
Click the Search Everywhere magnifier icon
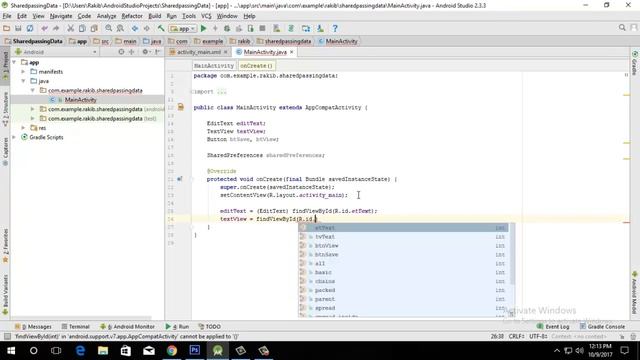(622, 27)
